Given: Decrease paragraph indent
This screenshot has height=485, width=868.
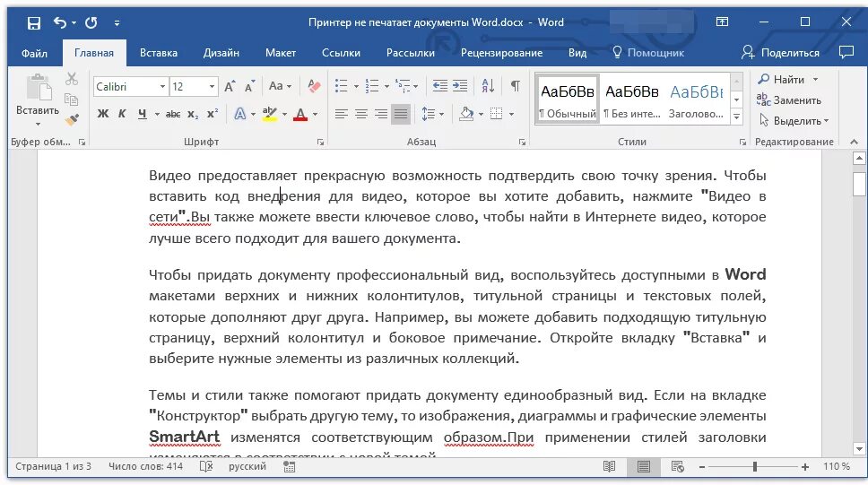Looking at the screenshot, I should click(x=440, y=86).
